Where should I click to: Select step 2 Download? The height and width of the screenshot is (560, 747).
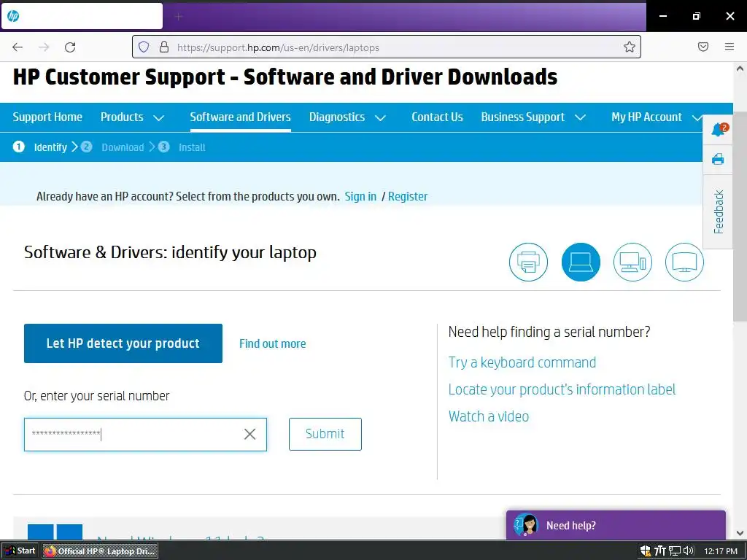[112, 147]
